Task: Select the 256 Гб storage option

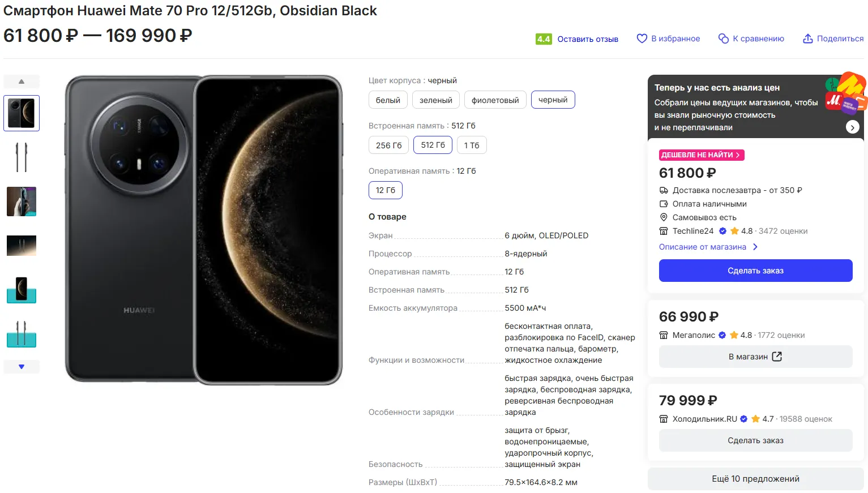Action: click(x=388, y=145)
